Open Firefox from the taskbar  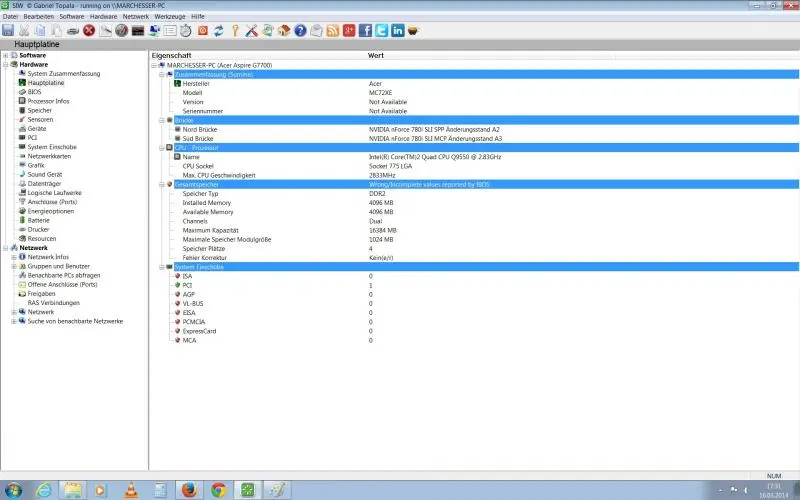pyautogui.click(x=187, y=489)
